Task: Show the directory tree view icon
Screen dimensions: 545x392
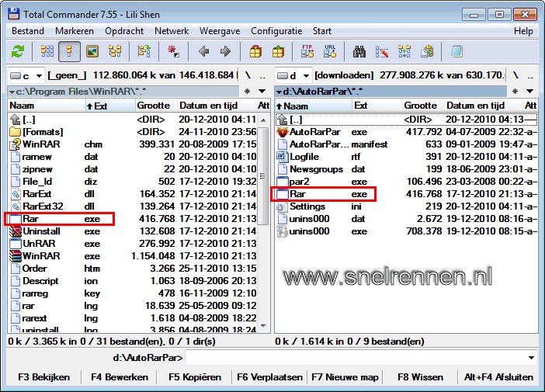Action: [x=115, y=52]
